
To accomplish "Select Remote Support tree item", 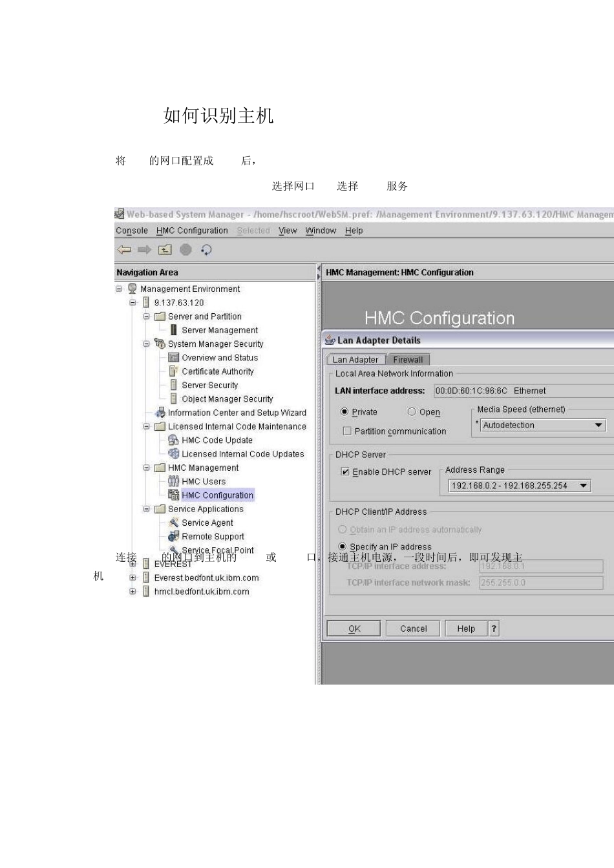I will (x=213, y=536).
